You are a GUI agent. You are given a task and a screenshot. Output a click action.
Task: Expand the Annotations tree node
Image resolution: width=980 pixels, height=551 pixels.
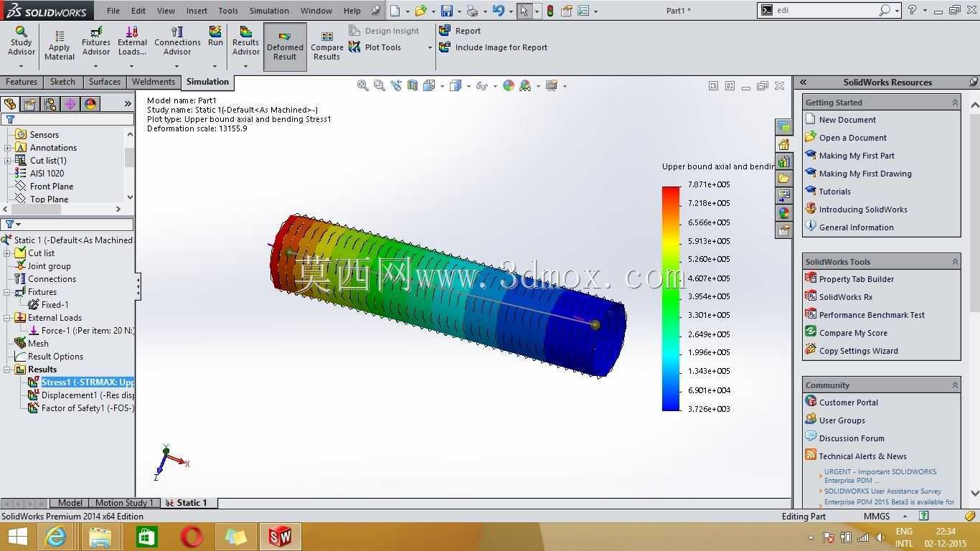(8, 148)
